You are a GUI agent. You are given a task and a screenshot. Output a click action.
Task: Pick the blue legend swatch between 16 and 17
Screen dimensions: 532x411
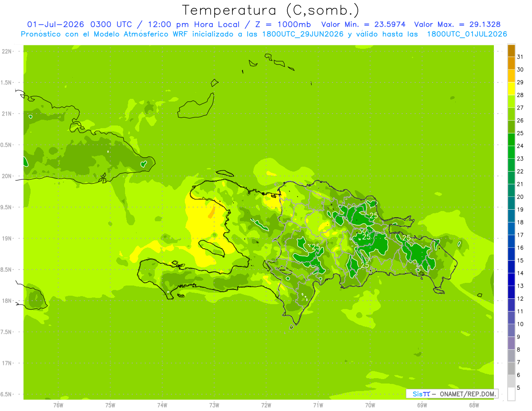click(511, 241)
